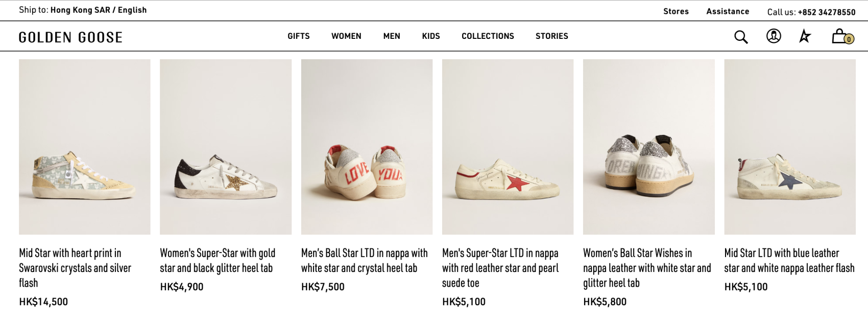Expand the Collections menu
Screen dimensions: 868x320
click(x=488, y=36)
